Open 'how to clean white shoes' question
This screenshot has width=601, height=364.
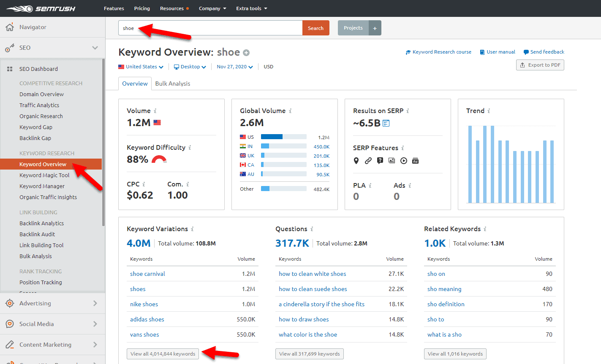point(312,274)
